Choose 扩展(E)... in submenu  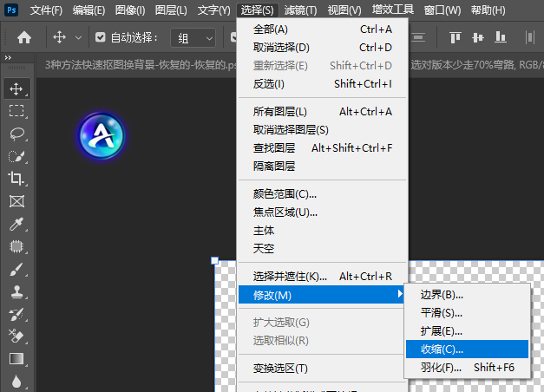467,331
